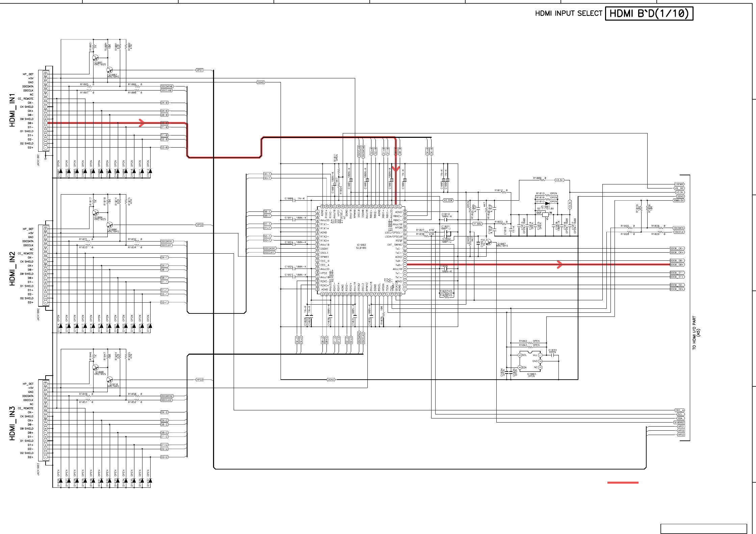The height and width of the screenshot is (534, 756).
Task: Click the red arrow on Tx0+ output line
Action: [559, 264]
